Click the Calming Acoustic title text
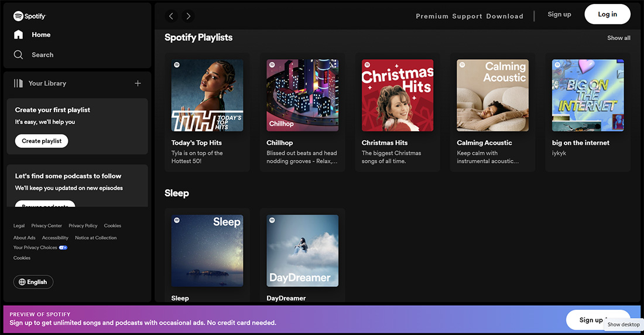The image size is (644, 335). [x=484, y=143]
